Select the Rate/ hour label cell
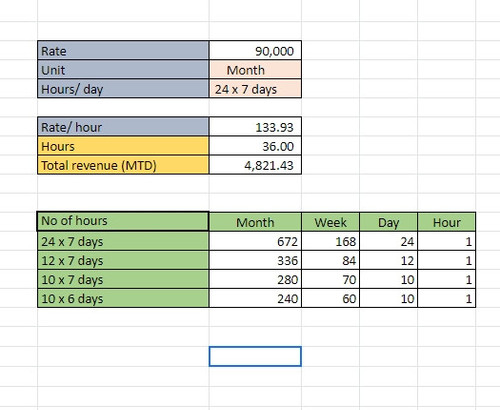500x410 pixels. tap(123, 126)
